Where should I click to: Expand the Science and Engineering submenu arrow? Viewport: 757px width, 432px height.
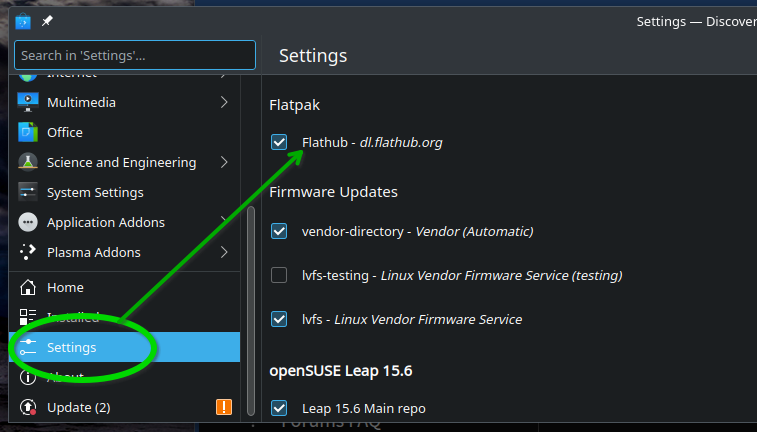[x=224, y=162]
